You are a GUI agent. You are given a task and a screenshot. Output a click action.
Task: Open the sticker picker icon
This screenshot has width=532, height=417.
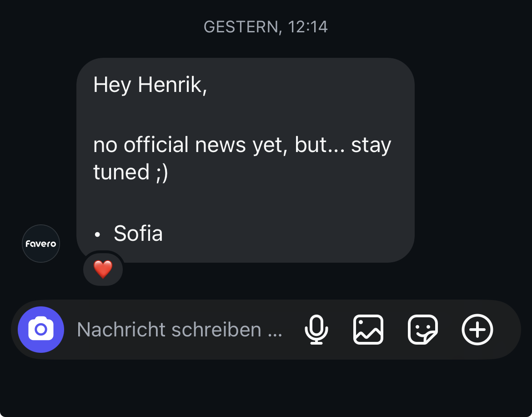(x=422, y=330)
